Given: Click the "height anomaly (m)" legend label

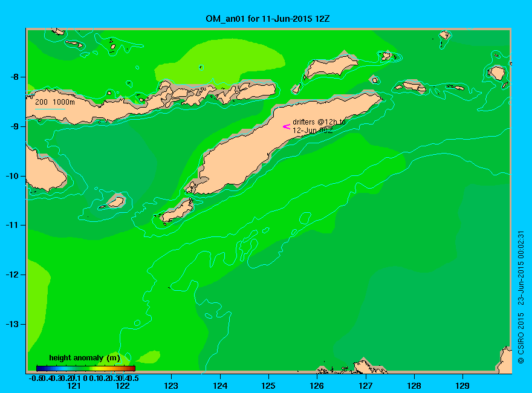Looking at the screenshot, I should tap(85, 358).
